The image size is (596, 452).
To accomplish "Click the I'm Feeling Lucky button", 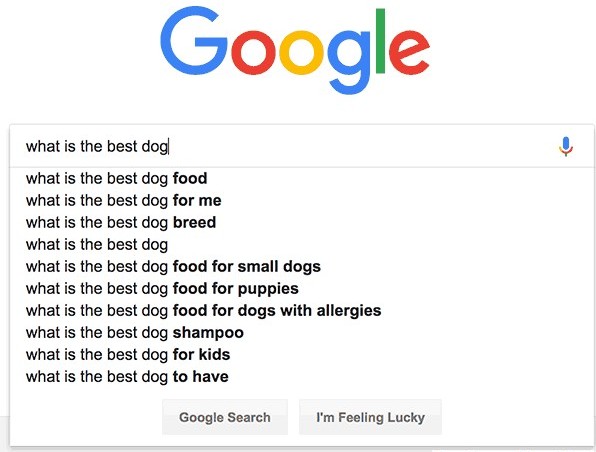I will [x=370, y=417].
